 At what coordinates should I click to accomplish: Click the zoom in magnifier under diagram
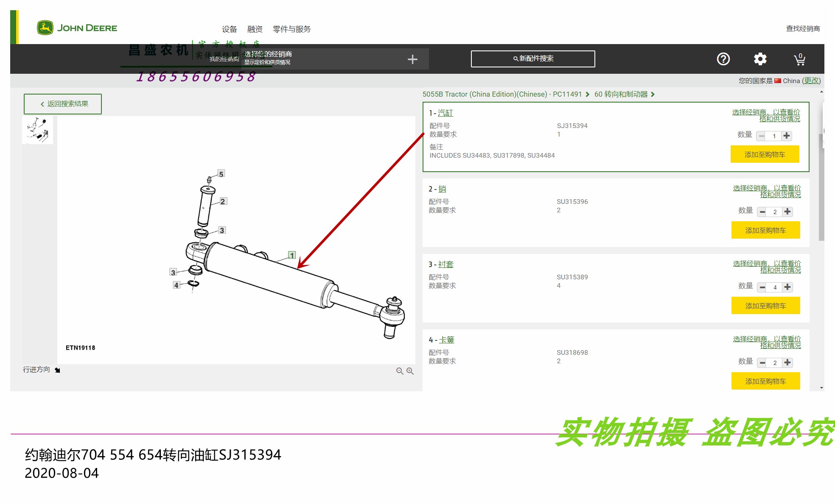[410, 371]
